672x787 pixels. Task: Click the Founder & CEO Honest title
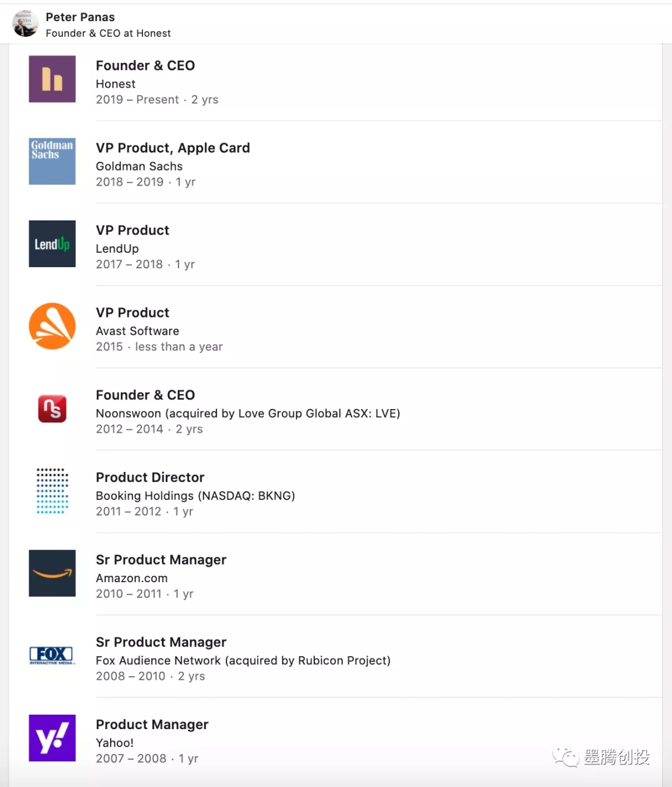tap(145, 65)
